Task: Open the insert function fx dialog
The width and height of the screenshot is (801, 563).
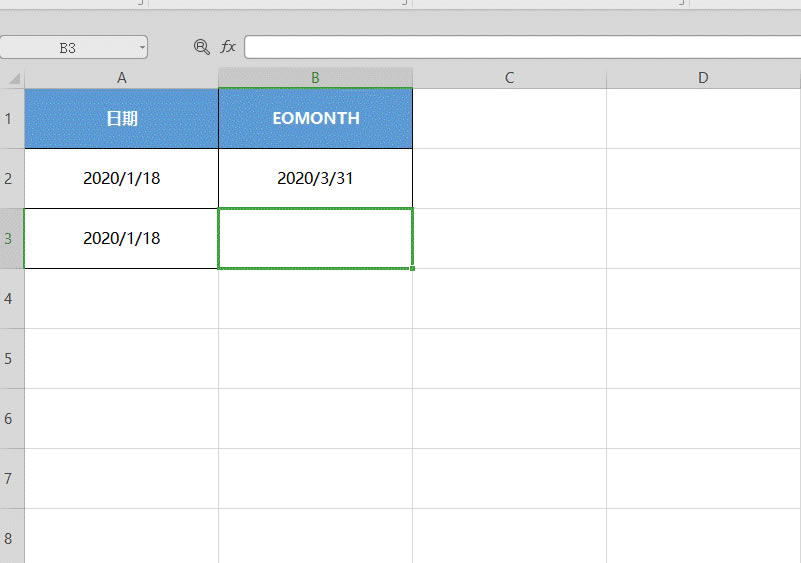Action: point(228,47)
